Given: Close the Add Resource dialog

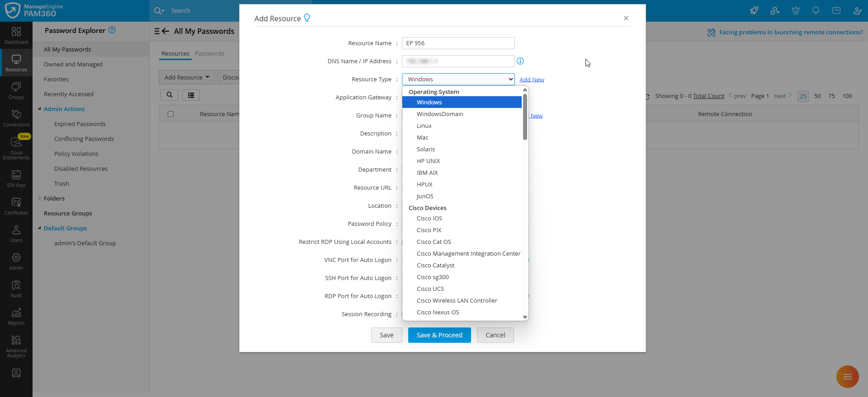Looking at the screenshot, I should [x=626, y=18].
